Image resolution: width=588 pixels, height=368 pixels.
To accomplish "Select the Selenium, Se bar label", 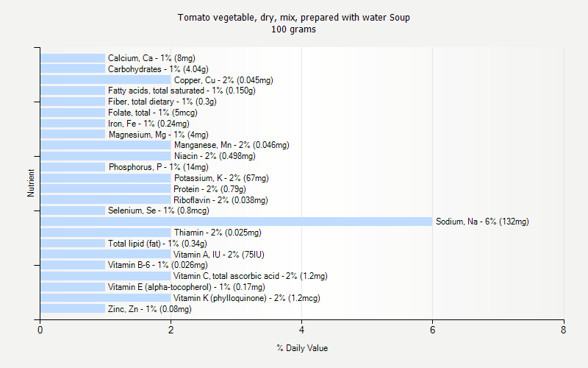I will coord(158,210).
